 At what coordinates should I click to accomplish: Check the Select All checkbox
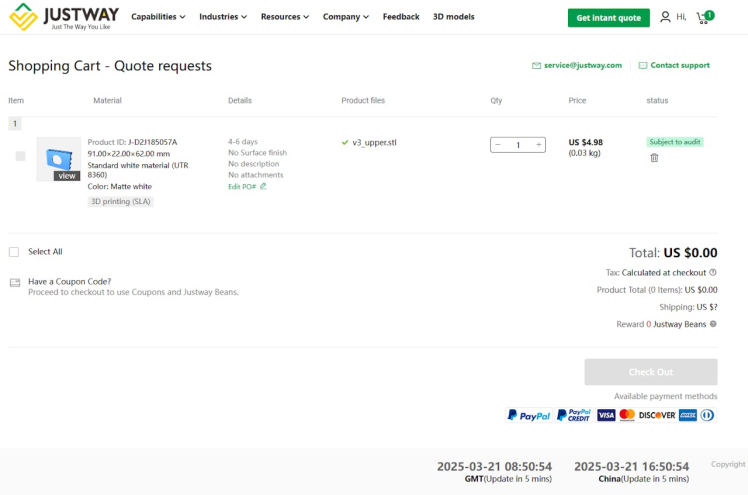(14, 252)
